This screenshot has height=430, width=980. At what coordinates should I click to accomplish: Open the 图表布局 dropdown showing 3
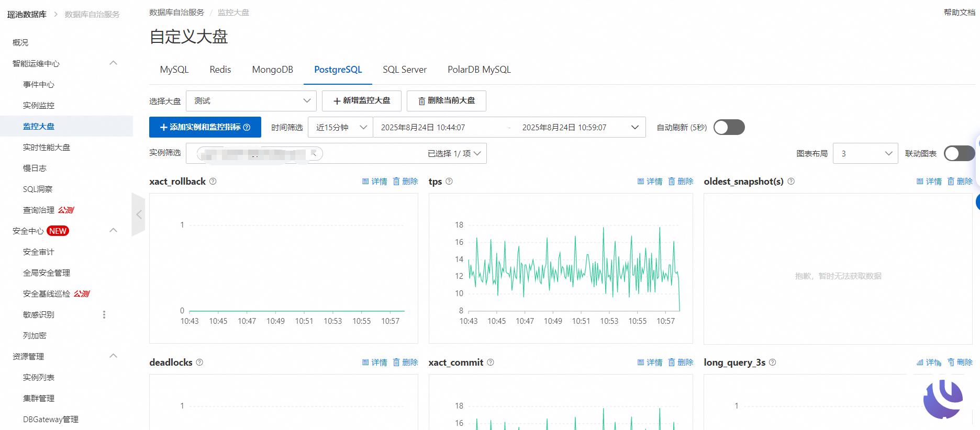pos(865,153)
